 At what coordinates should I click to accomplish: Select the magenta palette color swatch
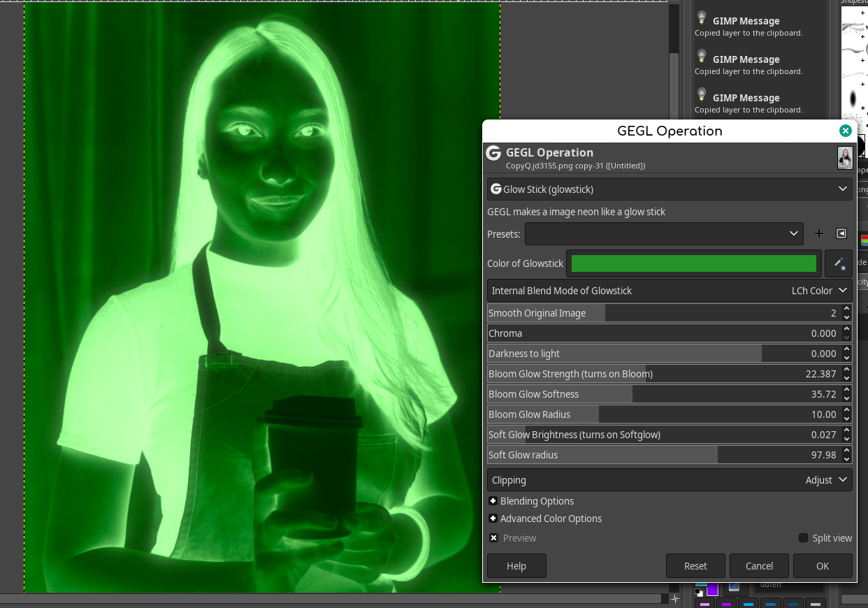tap(726, 605)
